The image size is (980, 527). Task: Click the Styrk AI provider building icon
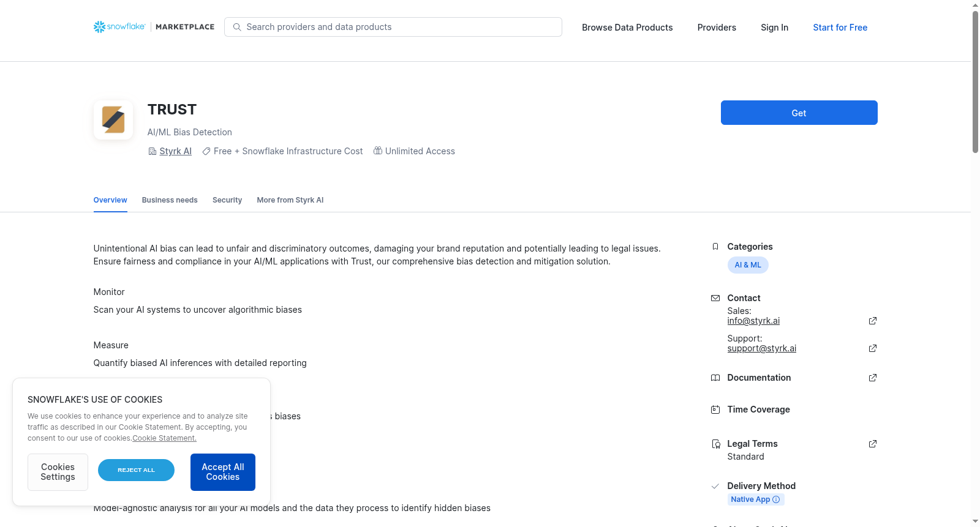pos(153,151)
